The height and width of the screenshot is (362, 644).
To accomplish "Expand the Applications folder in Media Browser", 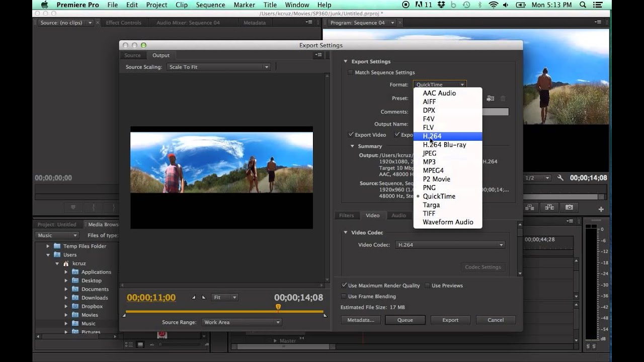I will (x=66, y=272).
